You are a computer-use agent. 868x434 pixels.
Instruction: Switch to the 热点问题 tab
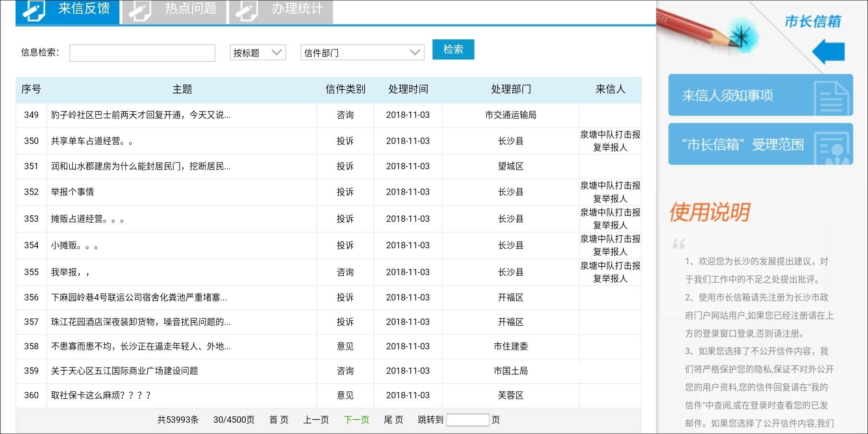point(190,9)
